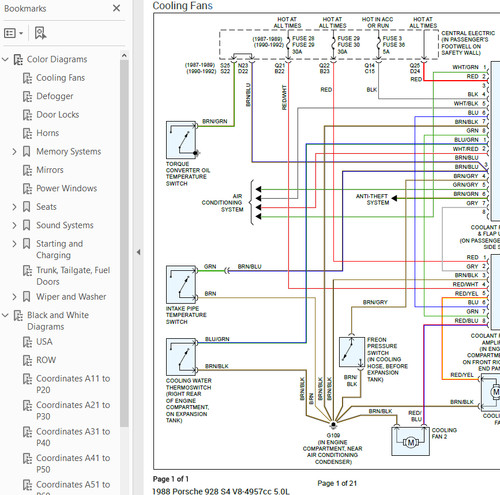500x495 pixels.
Task: Open the Cooling Fans bookmark
Action: point(60,78)
